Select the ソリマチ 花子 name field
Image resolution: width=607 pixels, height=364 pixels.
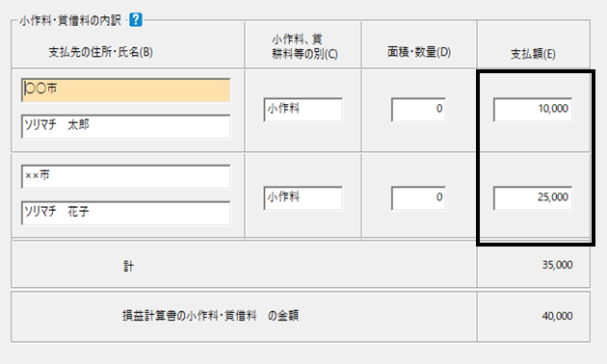126,213
